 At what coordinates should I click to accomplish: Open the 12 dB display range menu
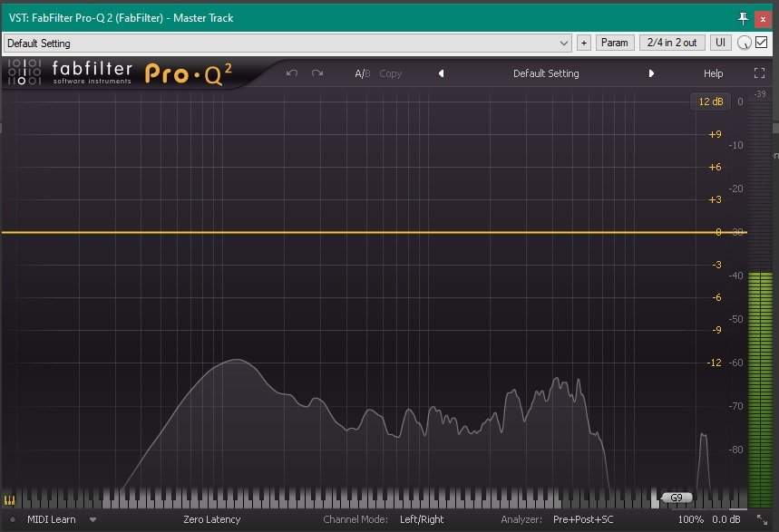tap(710, 102)
